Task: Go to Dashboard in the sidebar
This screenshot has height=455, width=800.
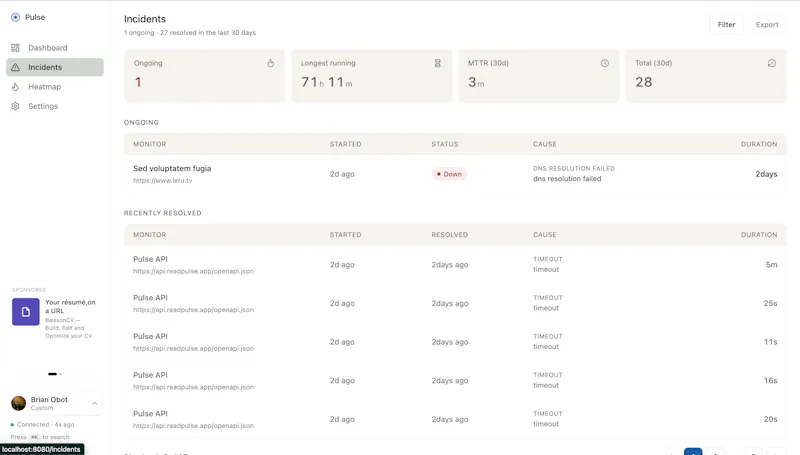Action: 55,48
